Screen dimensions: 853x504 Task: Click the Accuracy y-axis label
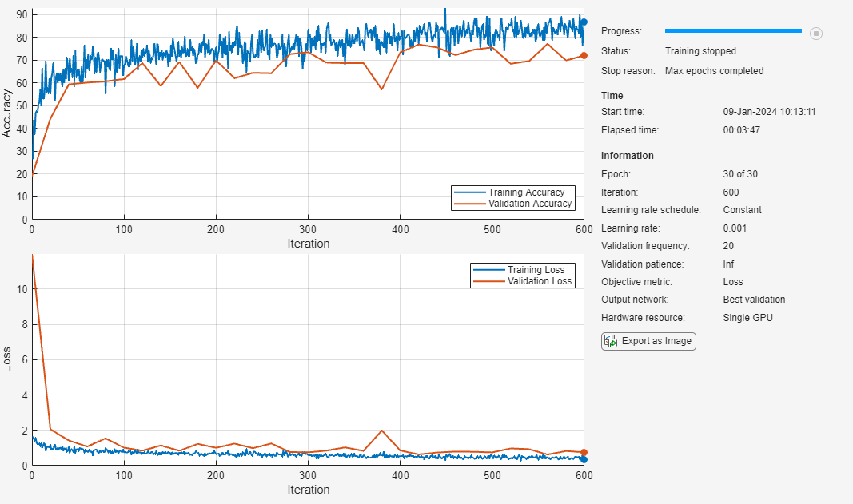(7, 113)
